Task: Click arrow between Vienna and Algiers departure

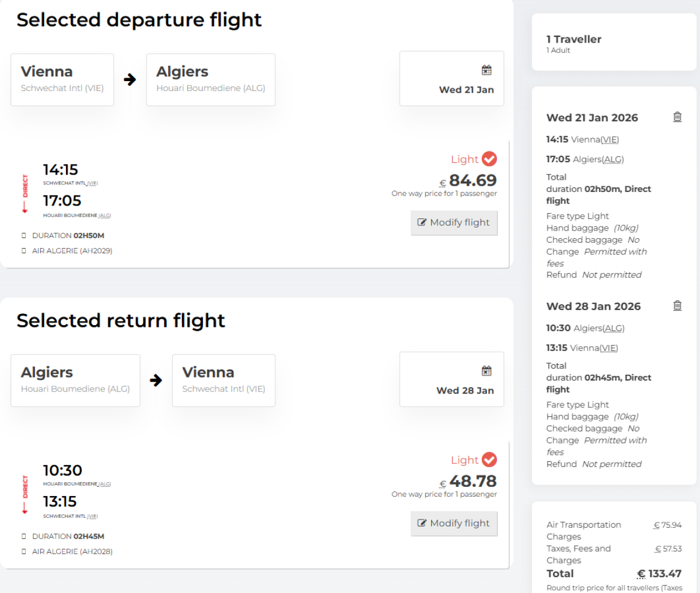Action: tap(130, 79)
